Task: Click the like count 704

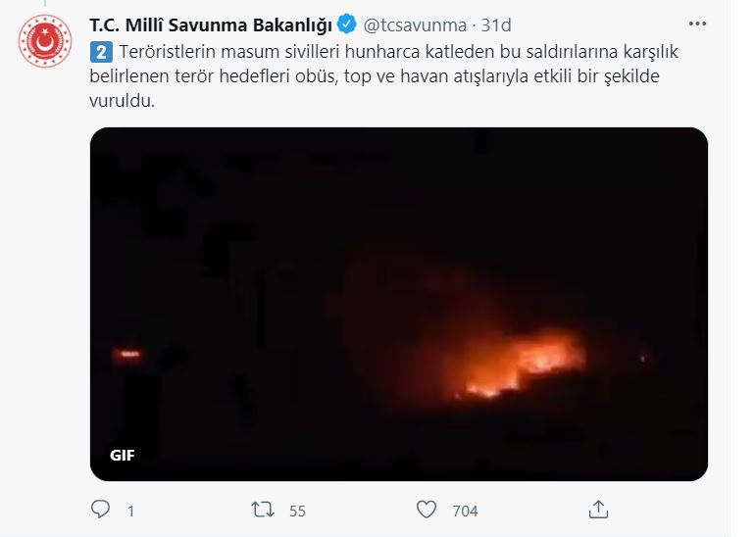Action: click(x=465, y=511)
